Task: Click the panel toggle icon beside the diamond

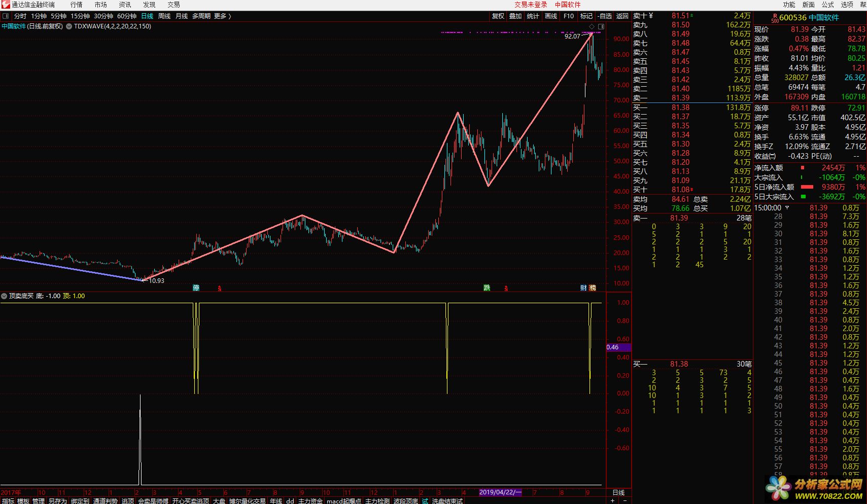Action: click(601, 26)
